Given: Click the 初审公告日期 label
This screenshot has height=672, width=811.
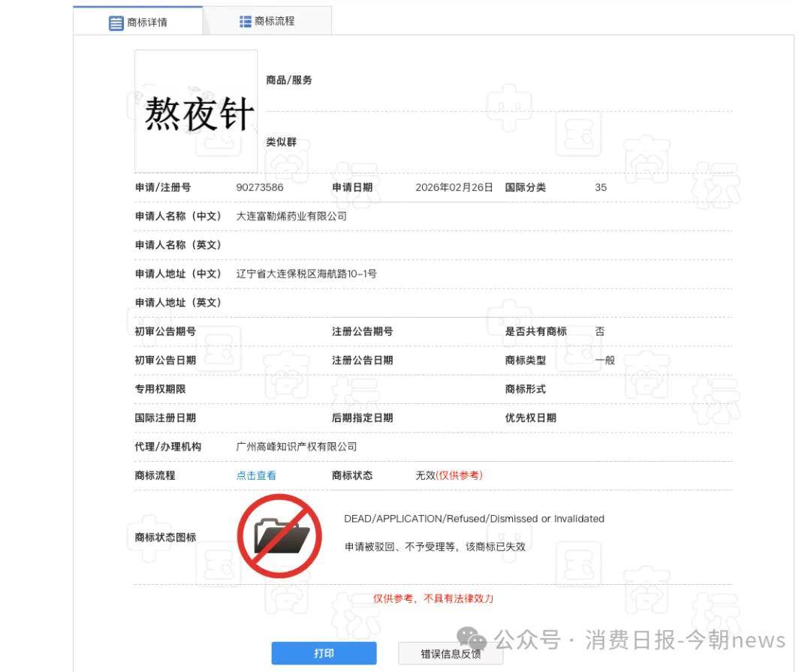Looking at the screenshot, I should (165, 360).
